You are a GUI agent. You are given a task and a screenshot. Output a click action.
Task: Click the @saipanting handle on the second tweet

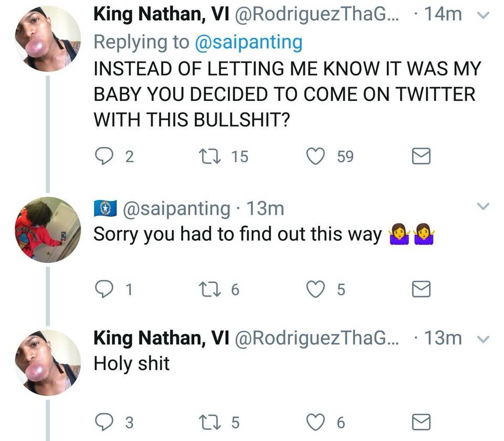click(x=176, y=208)
